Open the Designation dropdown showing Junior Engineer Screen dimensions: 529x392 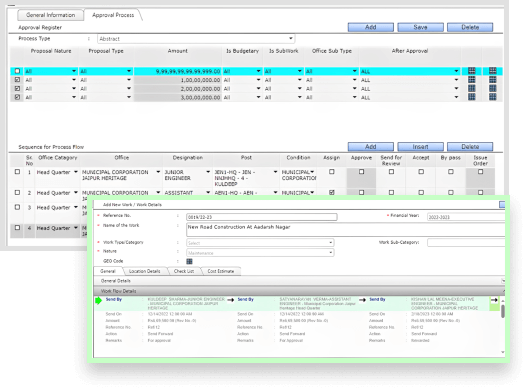click(187, 175)
